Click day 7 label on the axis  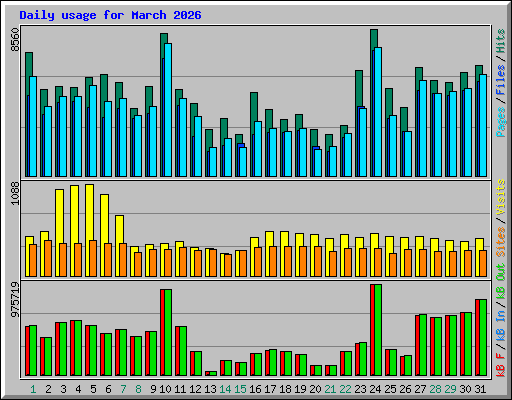pyautogui.click(x=123, y=389)
